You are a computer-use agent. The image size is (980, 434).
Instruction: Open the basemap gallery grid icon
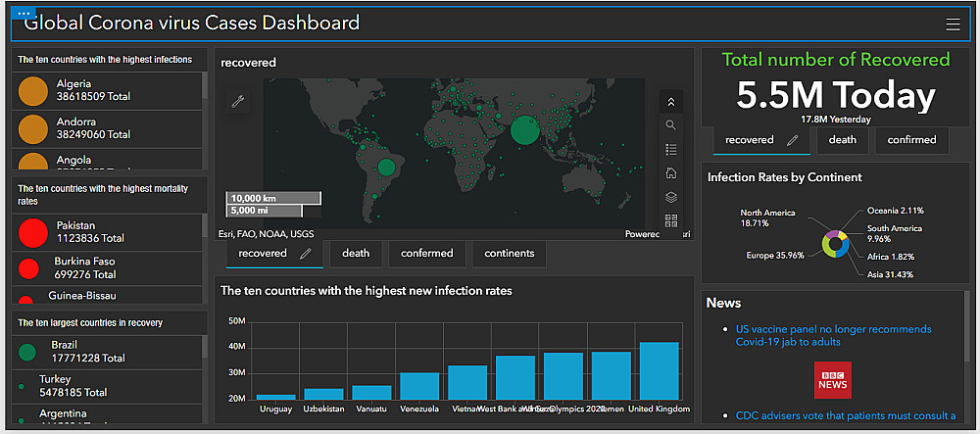tap(670, 219)
